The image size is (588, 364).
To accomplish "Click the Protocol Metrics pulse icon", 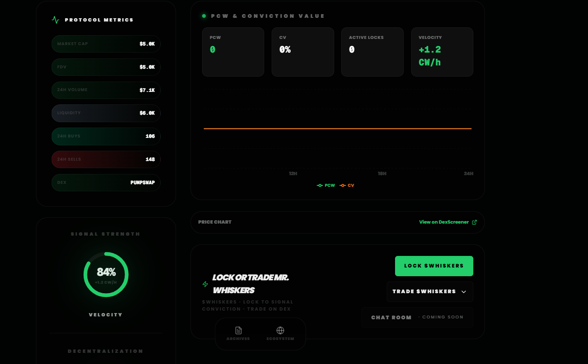I will tap(55, 20).
